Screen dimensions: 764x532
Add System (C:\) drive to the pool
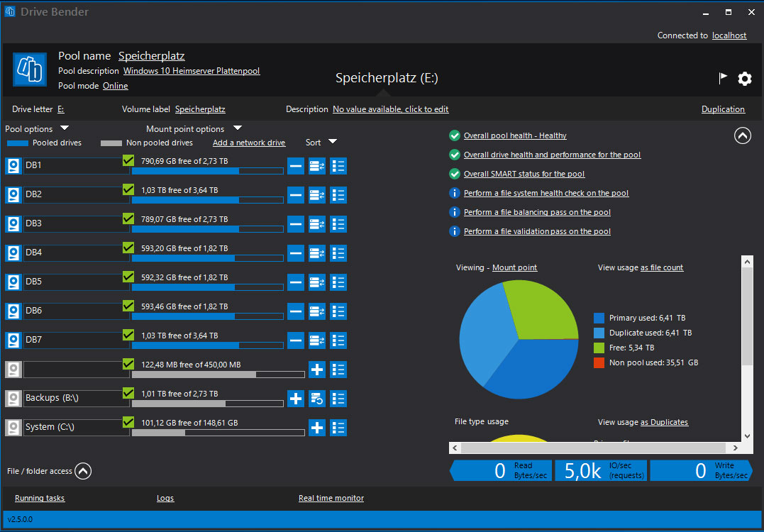click(x=316, y=428)
